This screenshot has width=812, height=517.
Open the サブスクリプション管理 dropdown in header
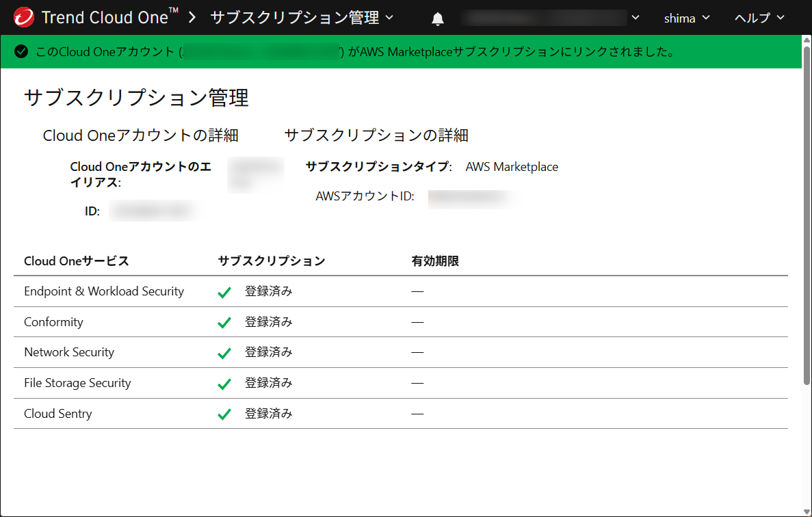click(302, 18)
